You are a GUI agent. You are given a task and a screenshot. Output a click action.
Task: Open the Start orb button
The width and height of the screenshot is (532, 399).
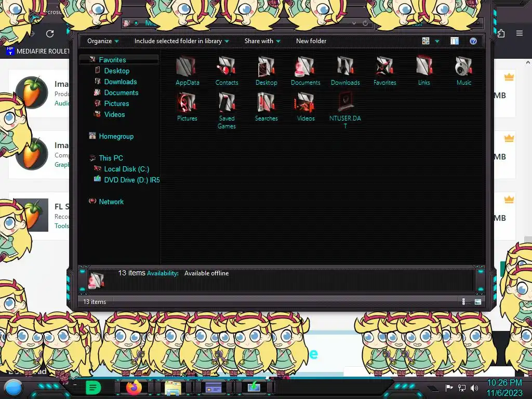[x=14, y=388]
